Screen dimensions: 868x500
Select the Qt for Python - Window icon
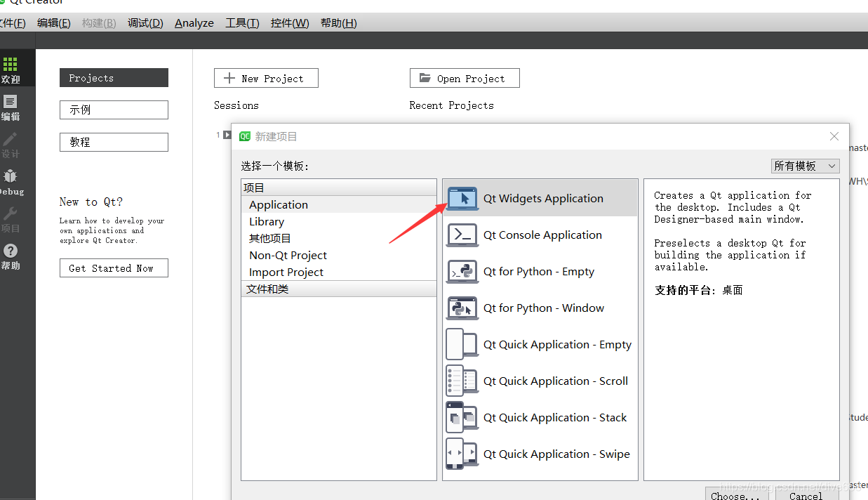coord(462,308)
